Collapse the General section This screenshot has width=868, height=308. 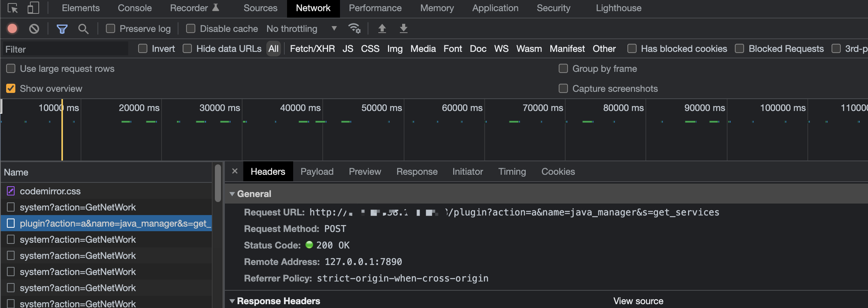coord(232,194)
